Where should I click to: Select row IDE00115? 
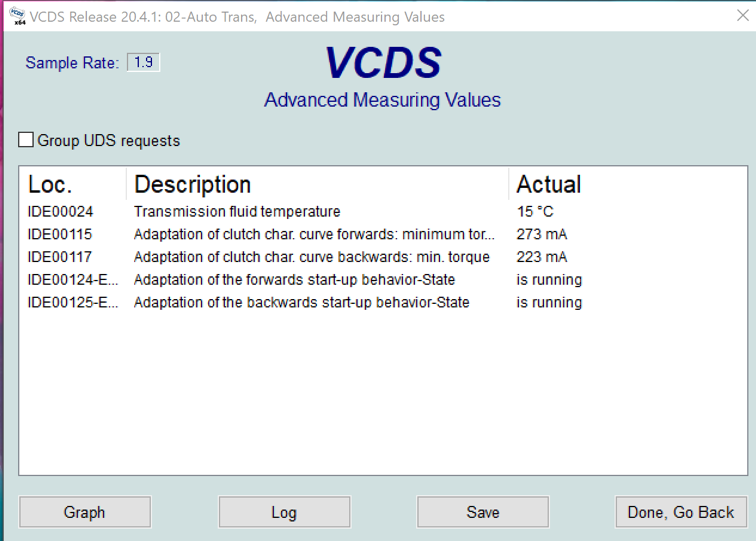click(383, 234)
